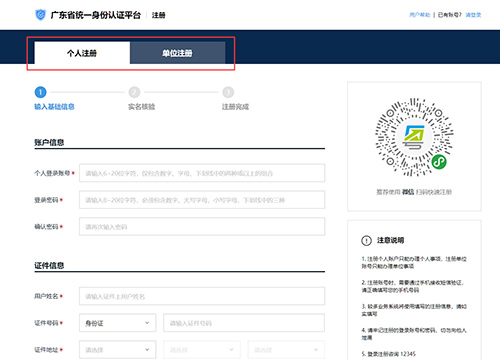Image resolution: width=500 pixels, height=360 pixels.
Task: Open the 用户帮助 link
Action: pyautogui.click(x=420, y=15)
